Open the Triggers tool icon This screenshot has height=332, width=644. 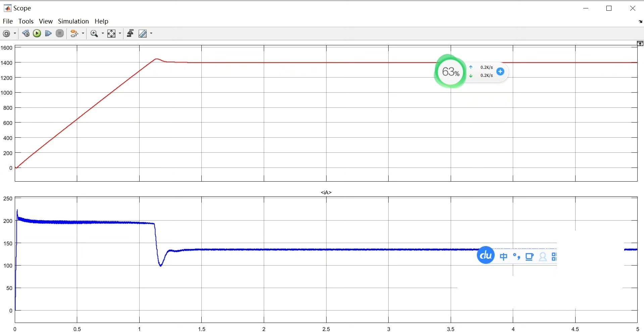coord(130,33)
